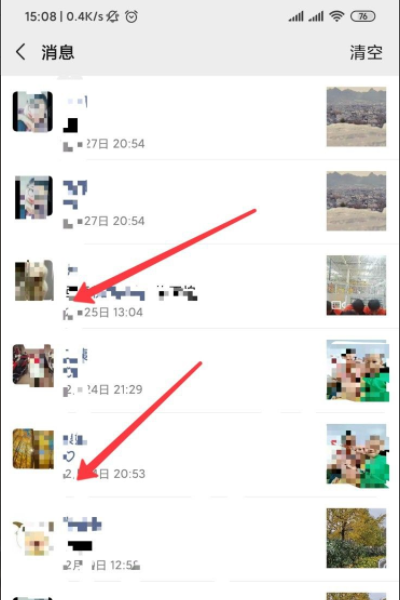Tap heart like icon in 20:53 message

click(x=69, y=457)
